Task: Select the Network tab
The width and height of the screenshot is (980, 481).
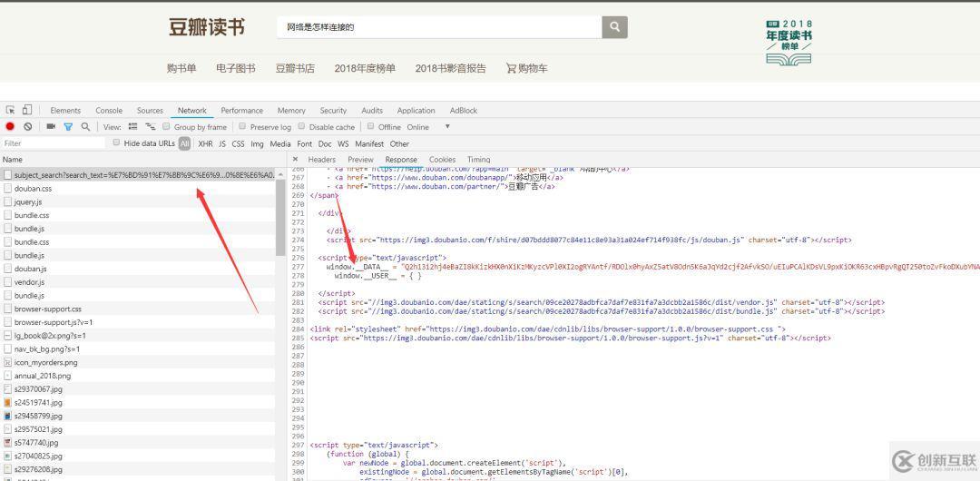Action: (191, 111)
